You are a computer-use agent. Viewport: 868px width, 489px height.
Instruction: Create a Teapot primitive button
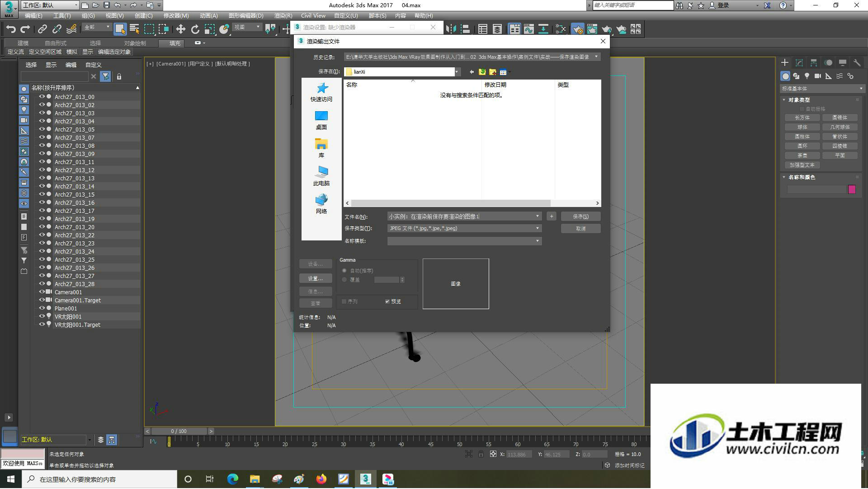point(802,155)
